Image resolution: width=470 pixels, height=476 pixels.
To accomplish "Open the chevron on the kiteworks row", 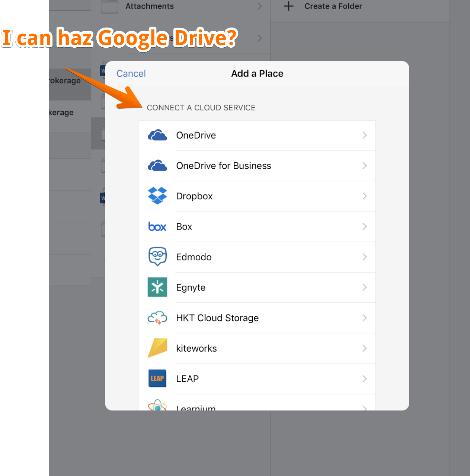I will (x=365, y=348).
